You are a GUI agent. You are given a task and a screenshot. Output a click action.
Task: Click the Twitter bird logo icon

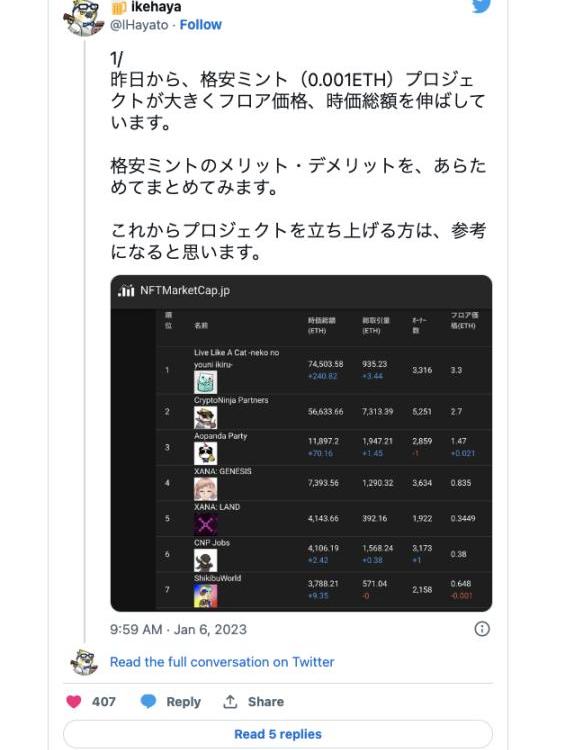[x=481, y=6]
